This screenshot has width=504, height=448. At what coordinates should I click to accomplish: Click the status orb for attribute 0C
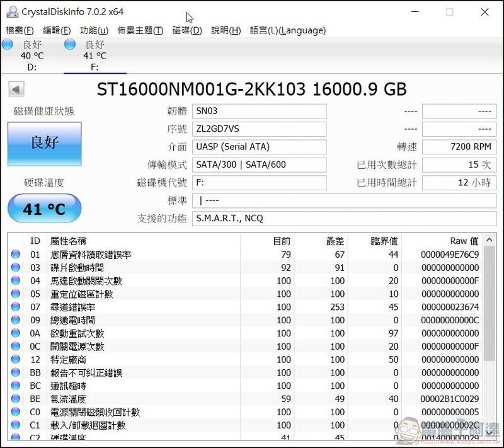click(x=15, y=346)
